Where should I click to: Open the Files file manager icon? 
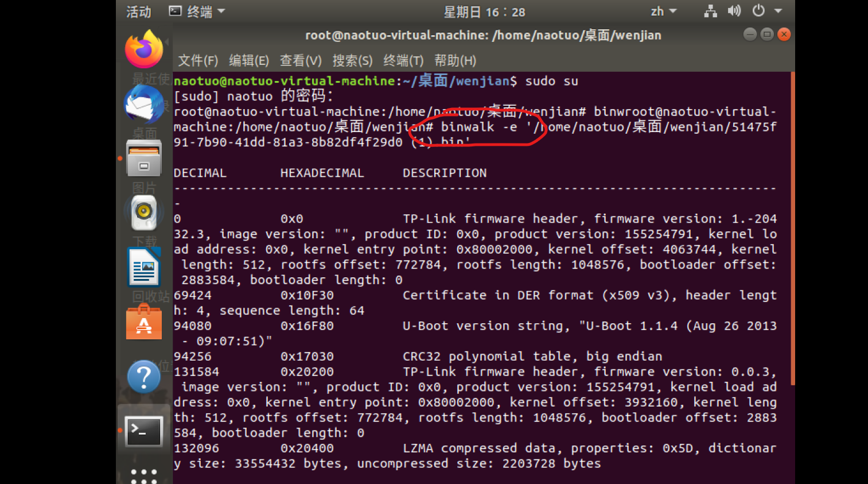(x=143, y=158)
